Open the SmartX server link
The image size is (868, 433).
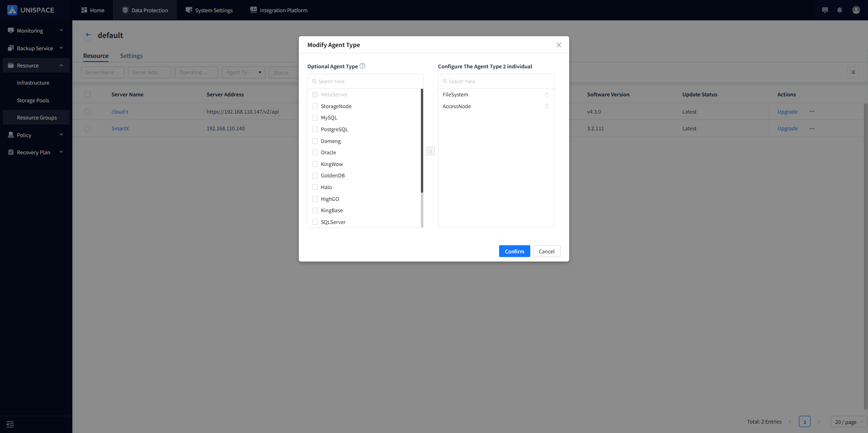tap(120, 128)
